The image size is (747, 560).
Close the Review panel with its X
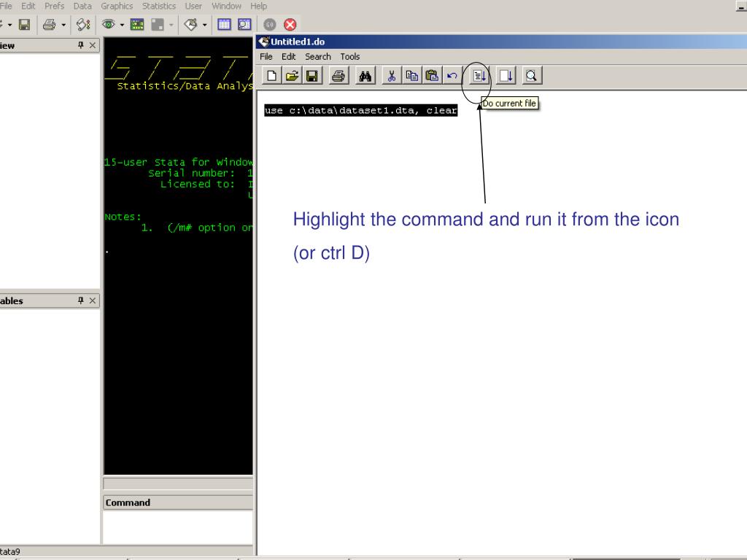coord(93,45)
